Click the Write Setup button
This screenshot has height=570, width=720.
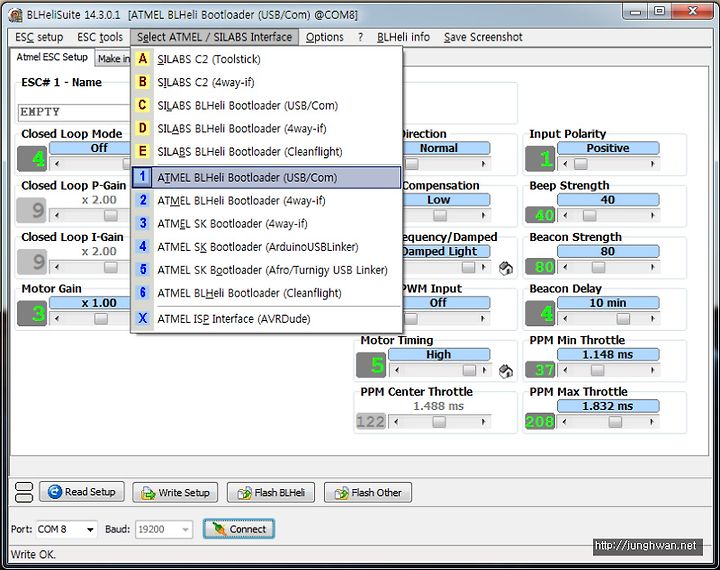tap(175, 493)
